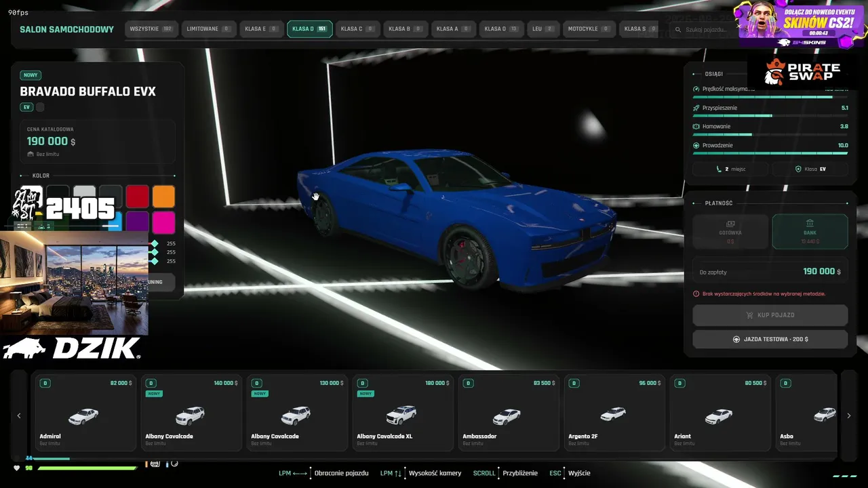Image resolution: width=868 pixels, height=488 pixels.
Task: Click the Kup pojazd button
Action: 770,315
